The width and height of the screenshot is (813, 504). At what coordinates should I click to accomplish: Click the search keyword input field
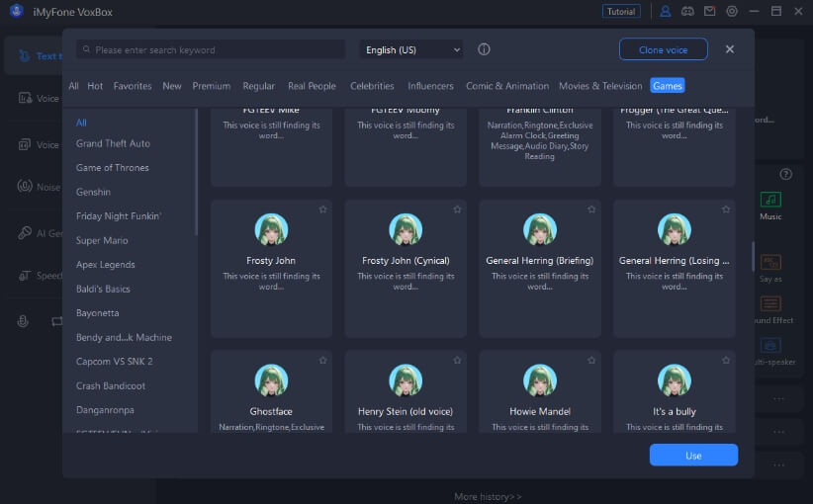point(211,49)
